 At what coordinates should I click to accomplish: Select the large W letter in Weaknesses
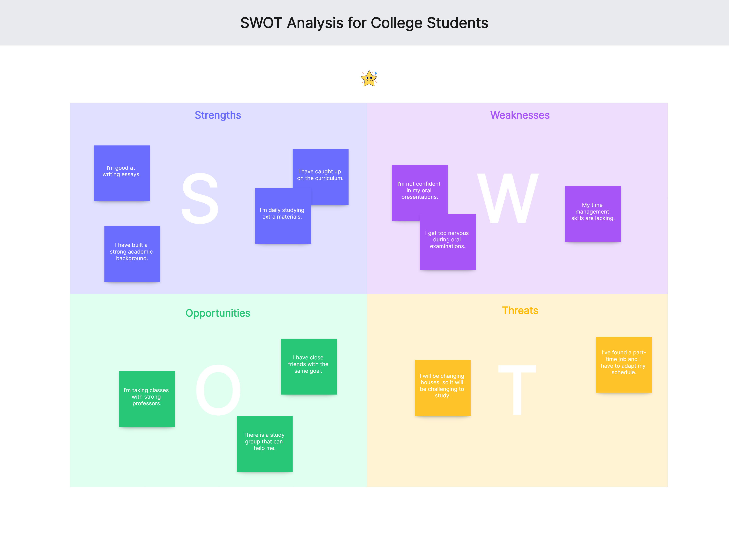click(x=508, y=198)
